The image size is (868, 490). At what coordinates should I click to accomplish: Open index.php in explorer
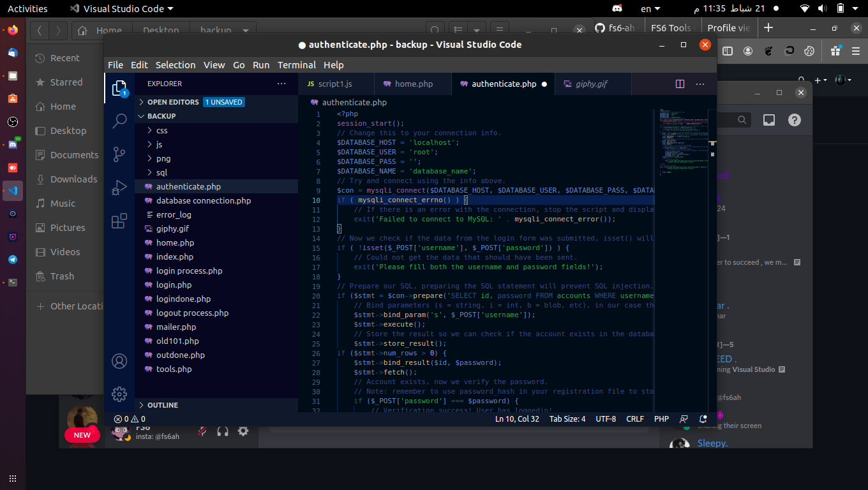[216, 256]
